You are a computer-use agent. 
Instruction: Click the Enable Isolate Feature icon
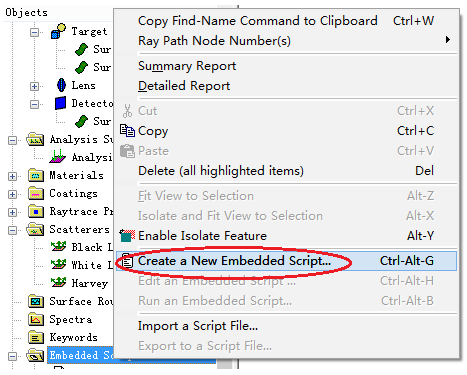127,236
